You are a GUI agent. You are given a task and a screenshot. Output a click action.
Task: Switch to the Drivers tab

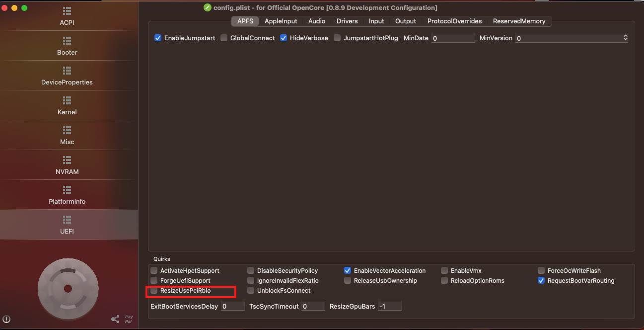[x=347, y=21]
